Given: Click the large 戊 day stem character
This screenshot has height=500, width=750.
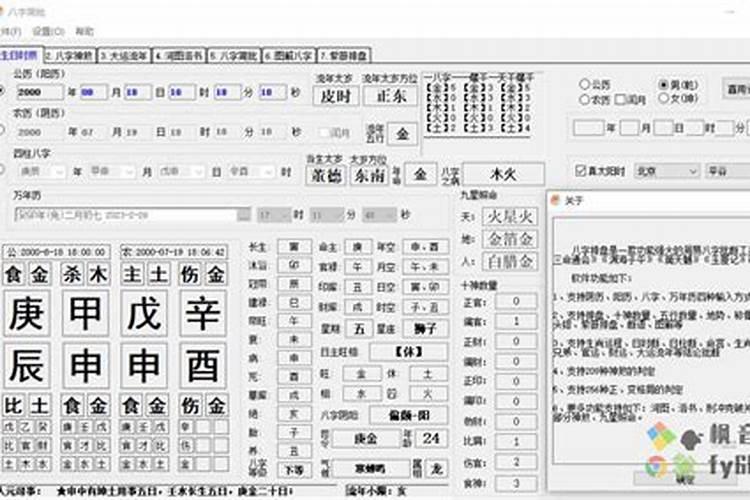Looking at the screenshot, I should (144, 313).
